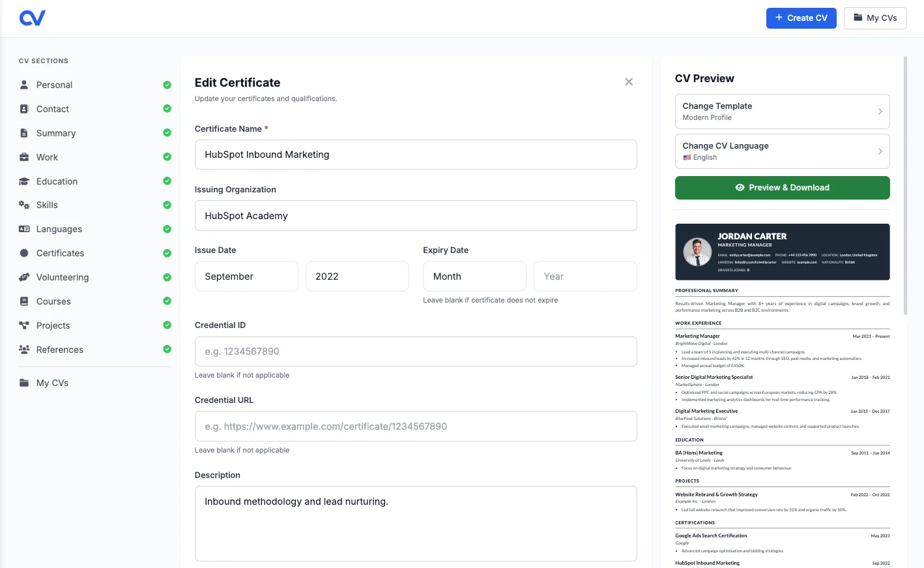
Task: Click the Certificates ribbon icon
Action: 24,253
